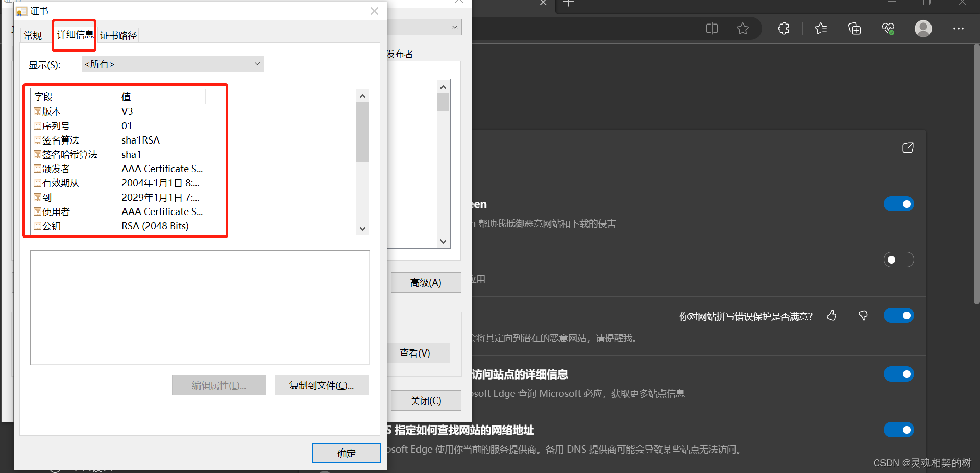Click the thumbs down feedback icon

pos(863,316)
